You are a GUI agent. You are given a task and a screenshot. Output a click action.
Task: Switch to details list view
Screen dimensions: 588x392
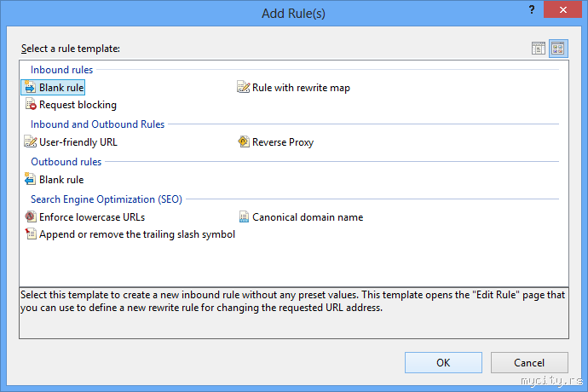click(x=539, y=49)
